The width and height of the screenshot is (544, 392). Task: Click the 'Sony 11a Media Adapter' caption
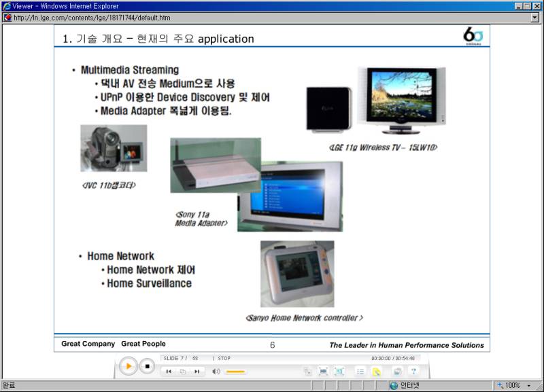pos(201,219)
